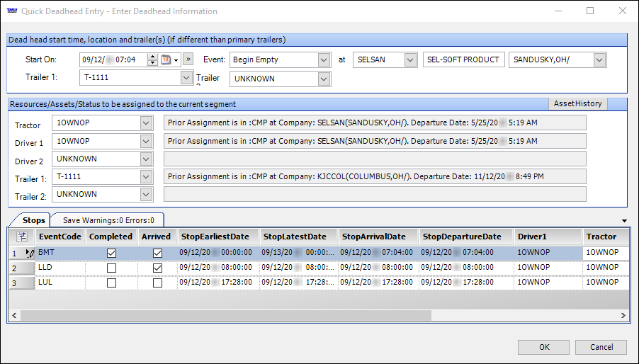Image resolution: width=639 pixels, height=364 pixels.
Task: Uncheck Completed for the BMT stop
Action: coord(111,253)
